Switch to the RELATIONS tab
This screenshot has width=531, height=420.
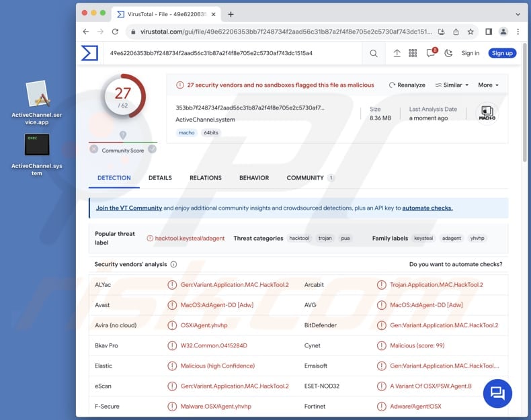pyautogui.click(x=206, y=177)
